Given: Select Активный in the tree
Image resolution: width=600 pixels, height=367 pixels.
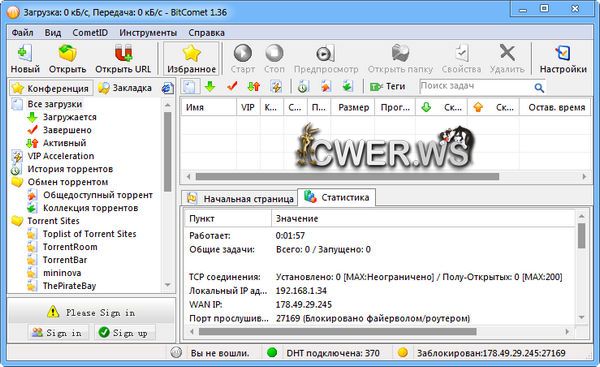Looking at the screenshot, I should click(64, 143).
